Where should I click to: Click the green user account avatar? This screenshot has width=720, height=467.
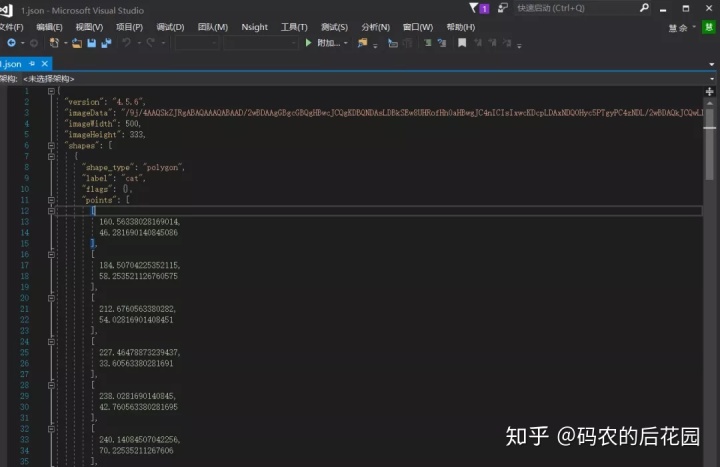click(709, 27)
